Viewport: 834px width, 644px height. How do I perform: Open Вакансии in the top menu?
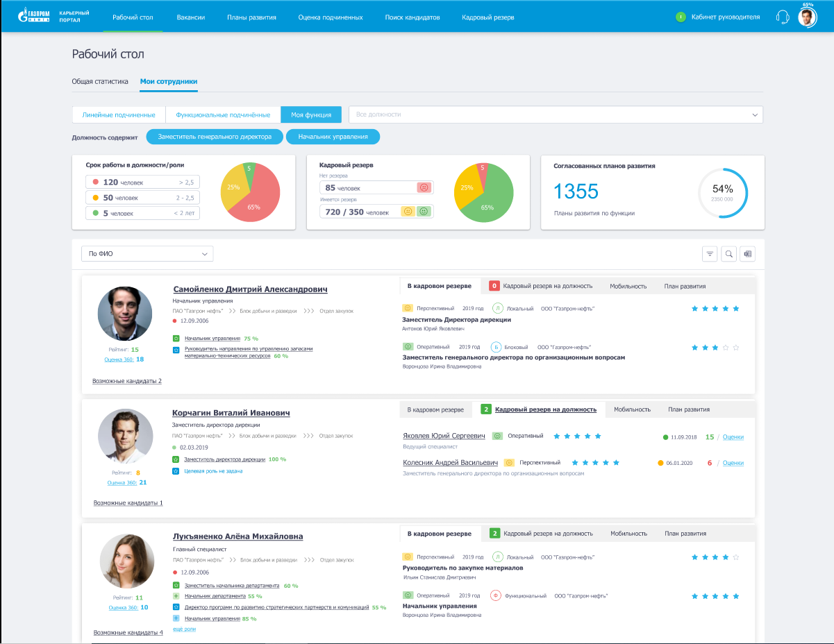pyautogui.click(x=191, y=17)
